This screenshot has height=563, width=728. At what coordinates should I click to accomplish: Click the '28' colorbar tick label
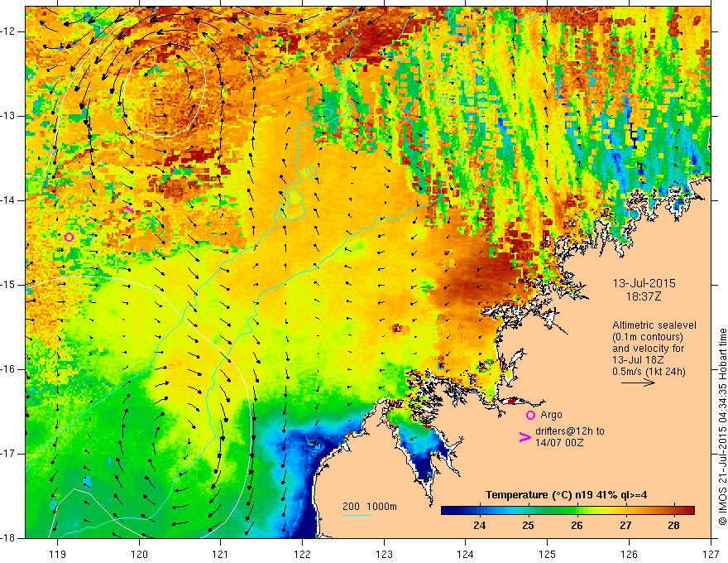673,526
